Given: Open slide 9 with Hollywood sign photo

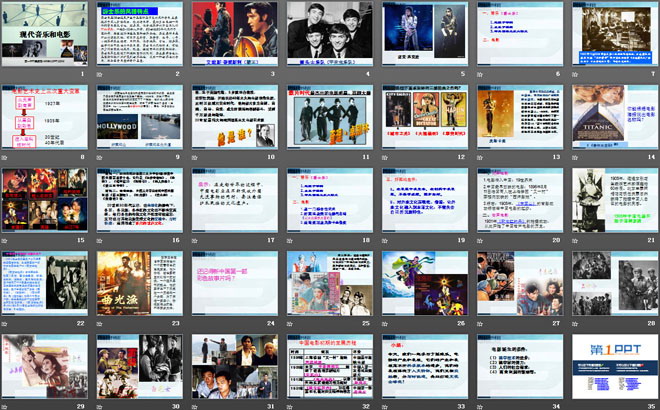Looking at the screenshot, I should click(x=141, y=118).
